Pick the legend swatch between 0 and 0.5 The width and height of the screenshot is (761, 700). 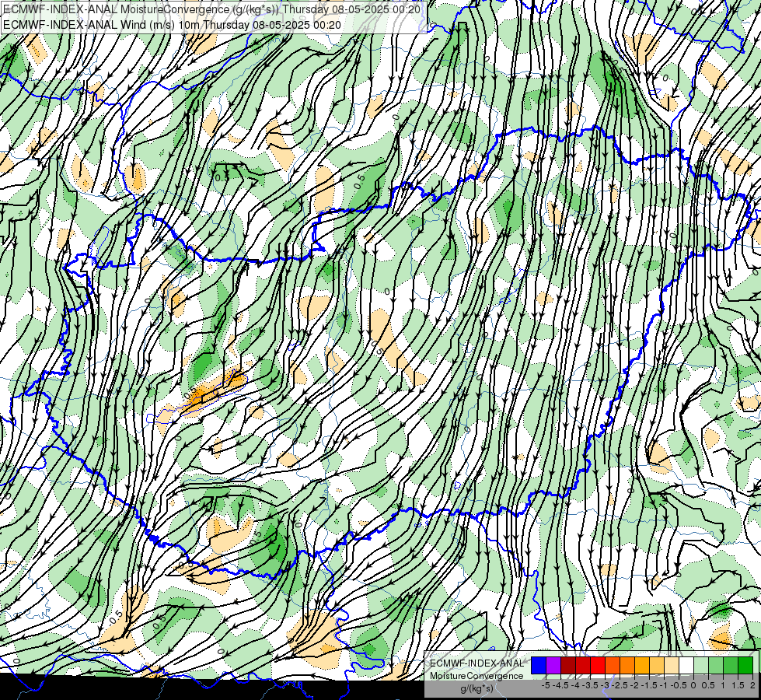click(x=701, y=665)
